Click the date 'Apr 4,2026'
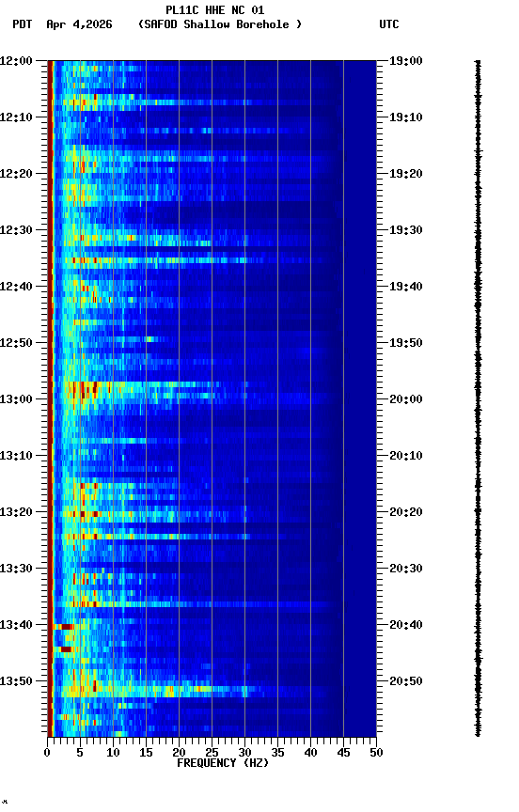 [79, 24]
